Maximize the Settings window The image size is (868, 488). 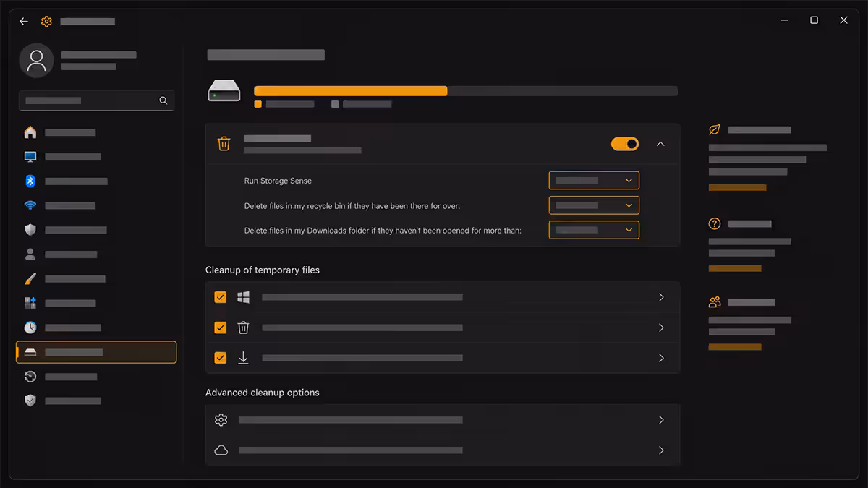click(814, 20)
